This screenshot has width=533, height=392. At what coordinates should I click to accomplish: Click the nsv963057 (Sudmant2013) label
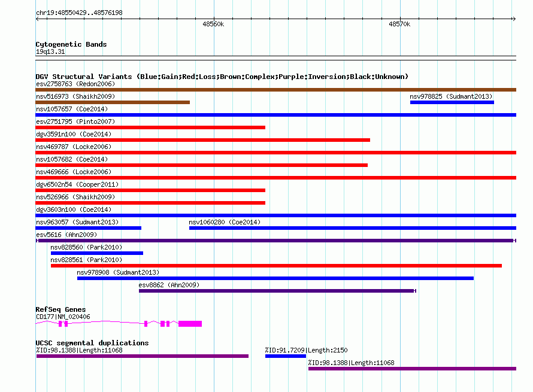pyautogui.click(x=77, y=222)
